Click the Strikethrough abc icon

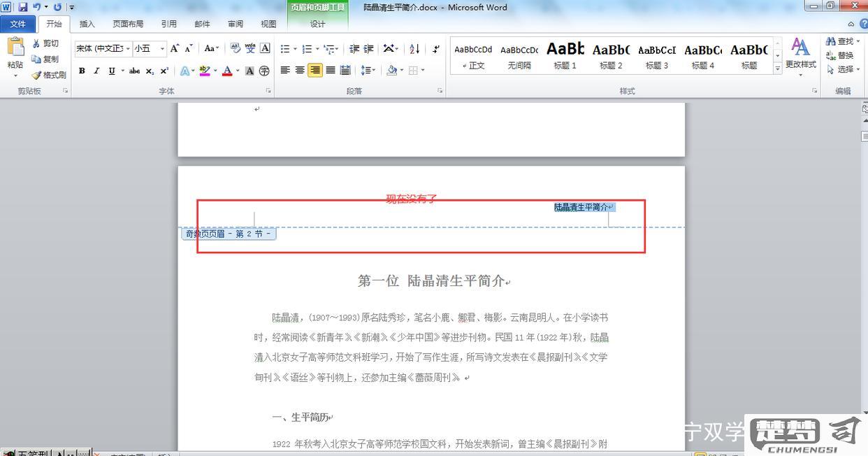pos(134,71)
